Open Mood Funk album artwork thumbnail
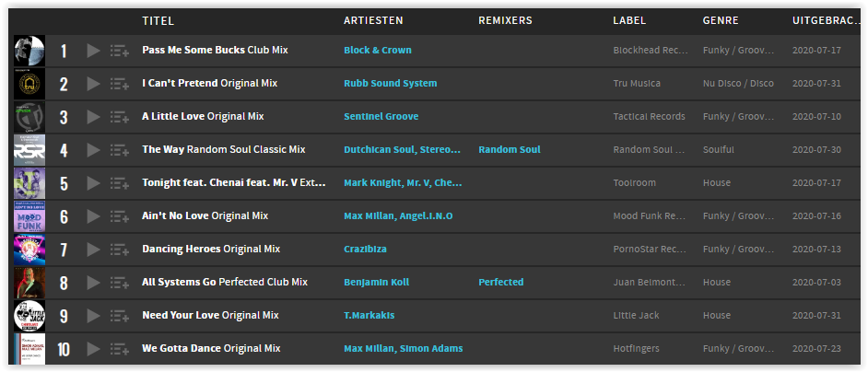868x372 pixels. coord(29,216)
